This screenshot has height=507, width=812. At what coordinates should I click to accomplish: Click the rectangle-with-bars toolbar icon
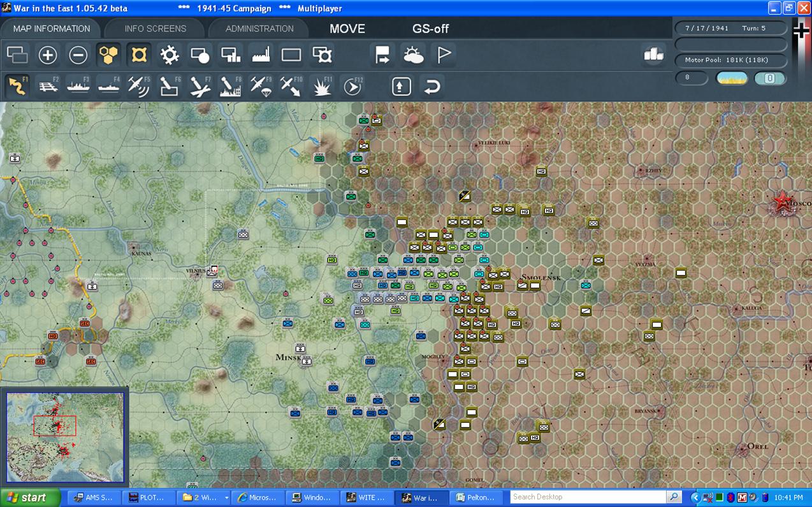pos(231,55)
